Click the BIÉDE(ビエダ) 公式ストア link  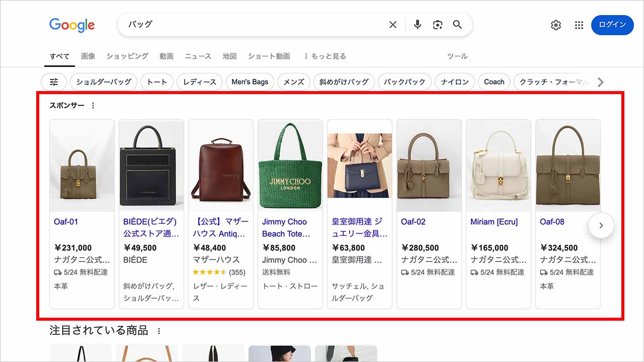(x=151, y=228)
